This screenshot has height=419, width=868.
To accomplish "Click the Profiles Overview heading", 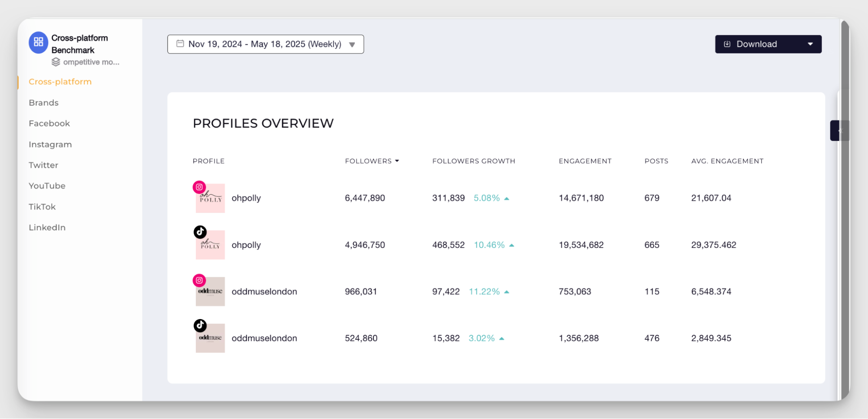I will tap(263, 123).
